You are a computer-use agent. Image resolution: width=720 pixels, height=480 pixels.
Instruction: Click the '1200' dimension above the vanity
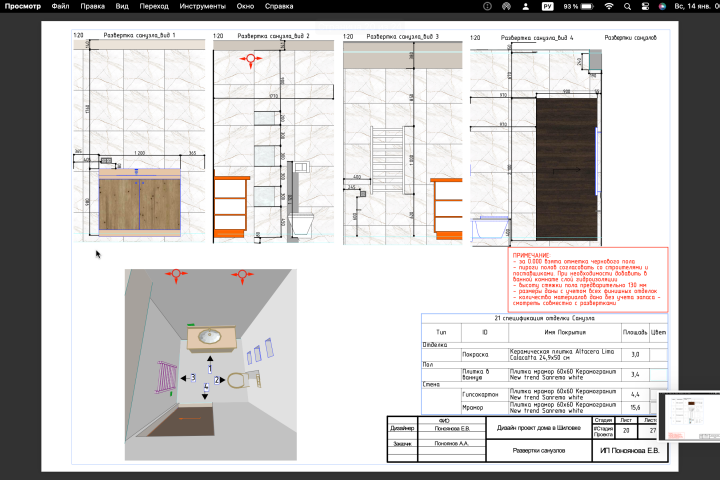coord(140,153)
